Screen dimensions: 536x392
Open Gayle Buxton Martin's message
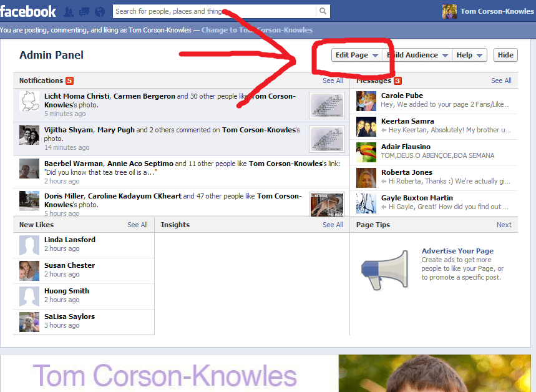click(x=434, y=203)
